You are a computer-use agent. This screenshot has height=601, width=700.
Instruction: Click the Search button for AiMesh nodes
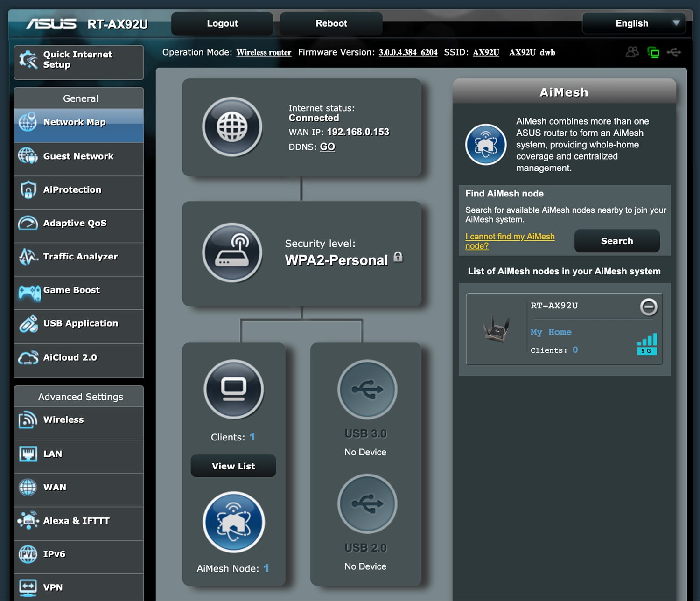[x=617, y=241]
